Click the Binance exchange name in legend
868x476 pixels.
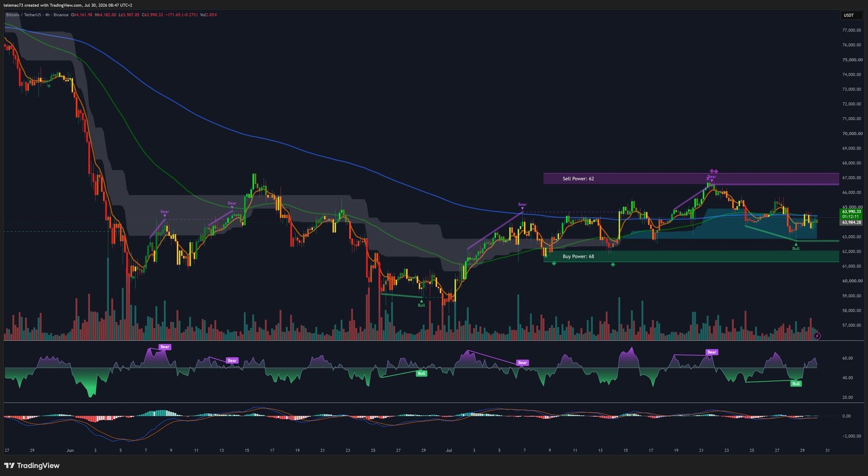[61, 15]
